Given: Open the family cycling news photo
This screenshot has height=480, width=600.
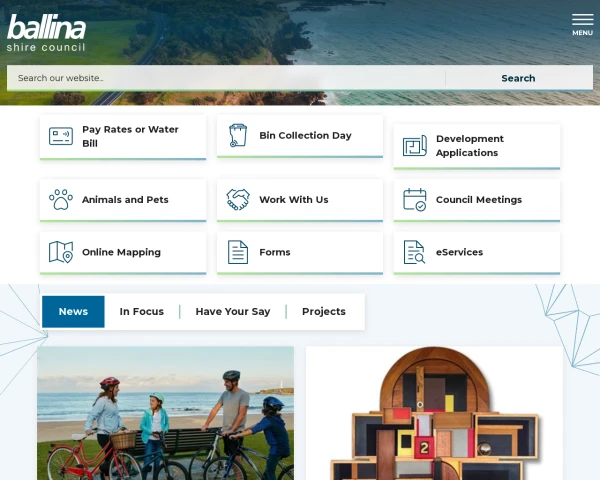Looking at the screenshot, I should [165, 413].
